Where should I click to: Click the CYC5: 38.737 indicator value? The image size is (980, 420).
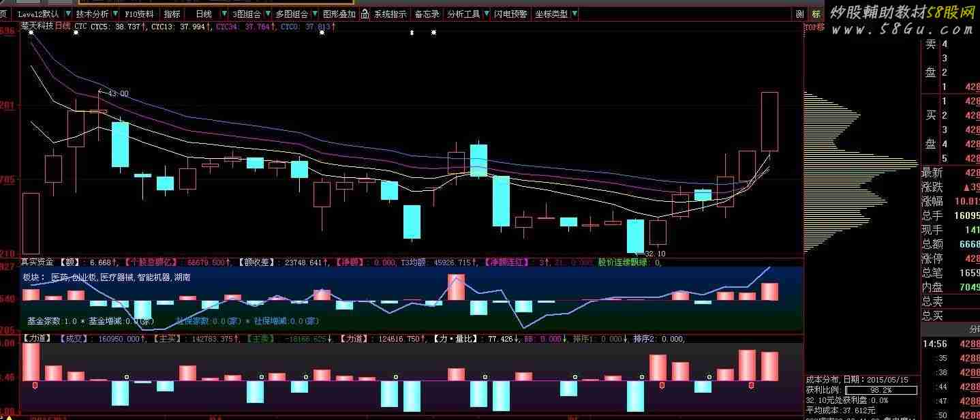point(119,27)
